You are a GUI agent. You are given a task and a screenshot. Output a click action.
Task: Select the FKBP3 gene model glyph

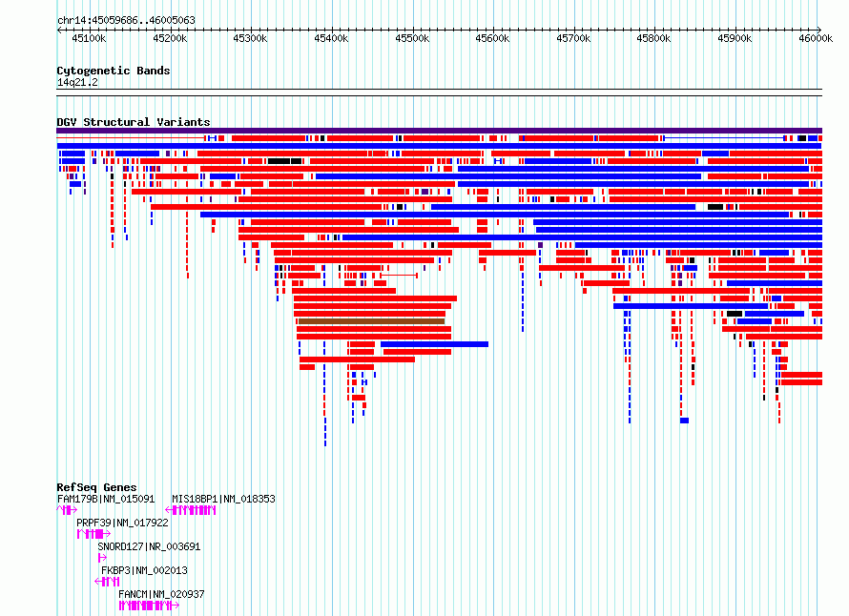107,582
